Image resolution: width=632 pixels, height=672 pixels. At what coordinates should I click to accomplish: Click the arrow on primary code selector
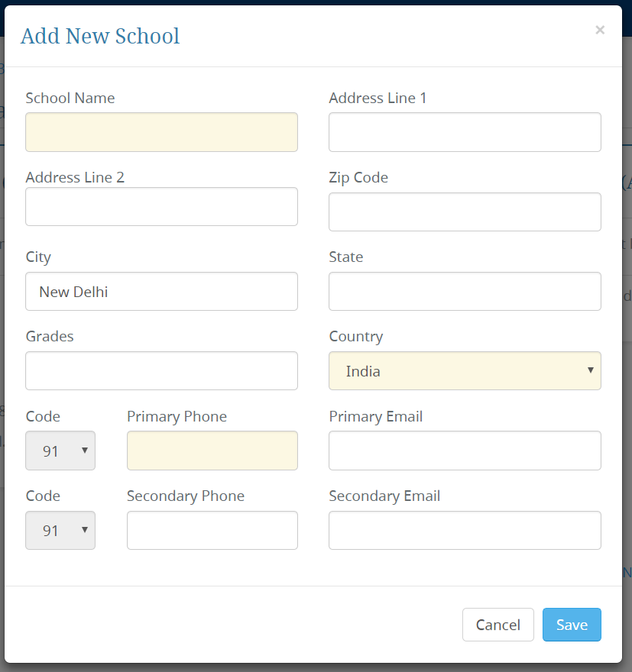pyautogui.click(x=85, y=450)
